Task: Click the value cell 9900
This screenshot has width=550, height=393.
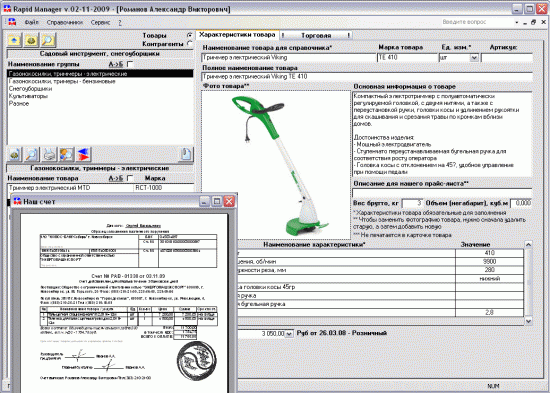Action: [x=489, y=261]
